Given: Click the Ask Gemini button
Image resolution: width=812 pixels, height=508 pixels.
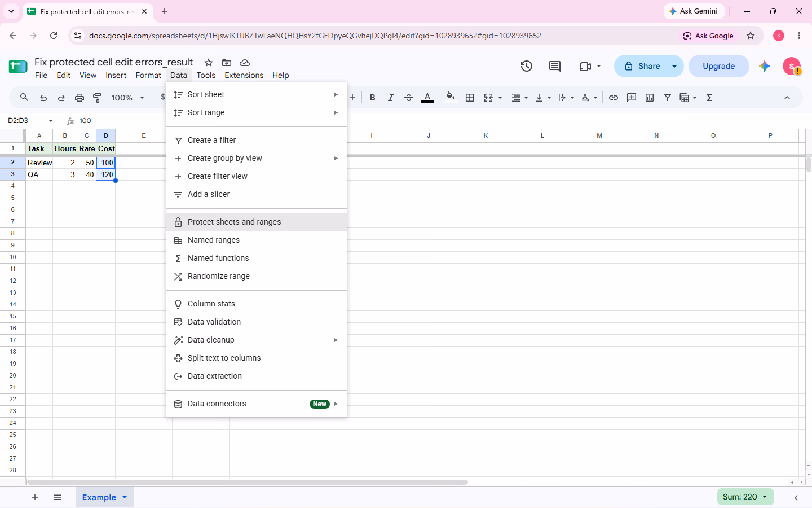Looking at the screenshot, I should [694, 11].
